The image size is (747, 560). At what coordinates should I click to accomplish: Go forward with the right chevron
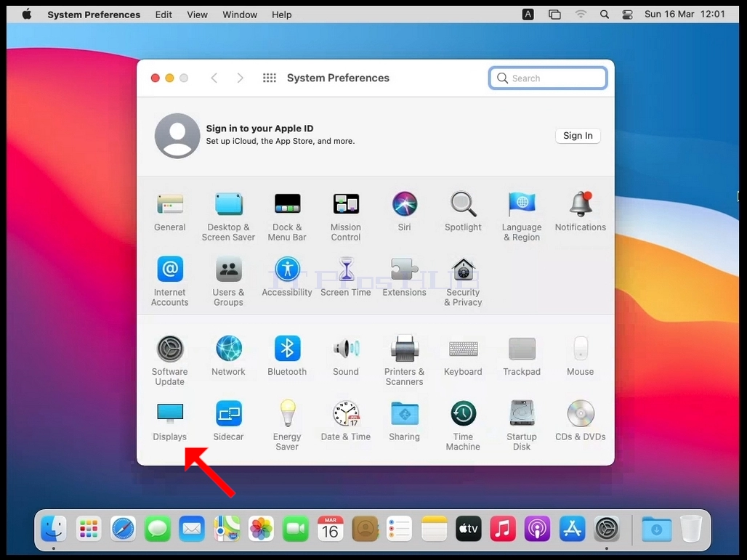(x=240, y=78)
